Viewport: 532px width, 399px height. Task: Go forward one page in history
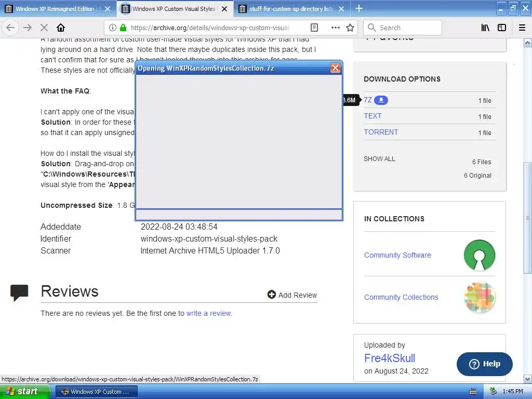[x=28, y=28]
